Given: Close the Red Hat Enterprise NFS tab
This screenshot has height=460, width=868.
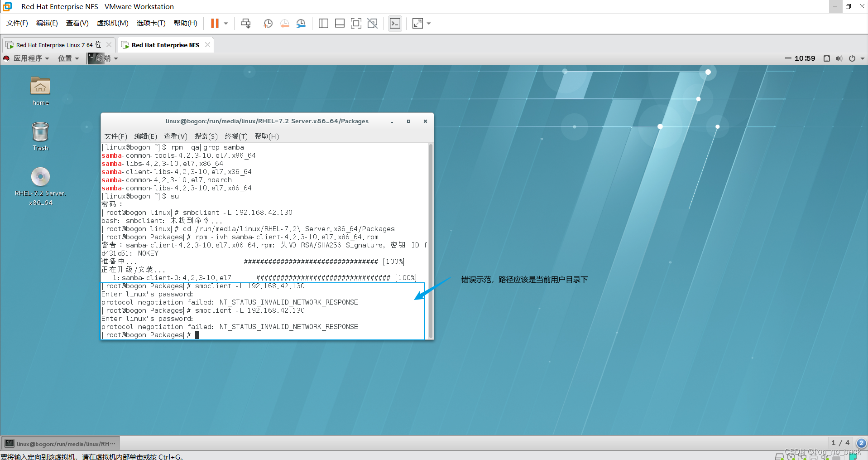Looking at the screenshot, I should coord(207,44).
